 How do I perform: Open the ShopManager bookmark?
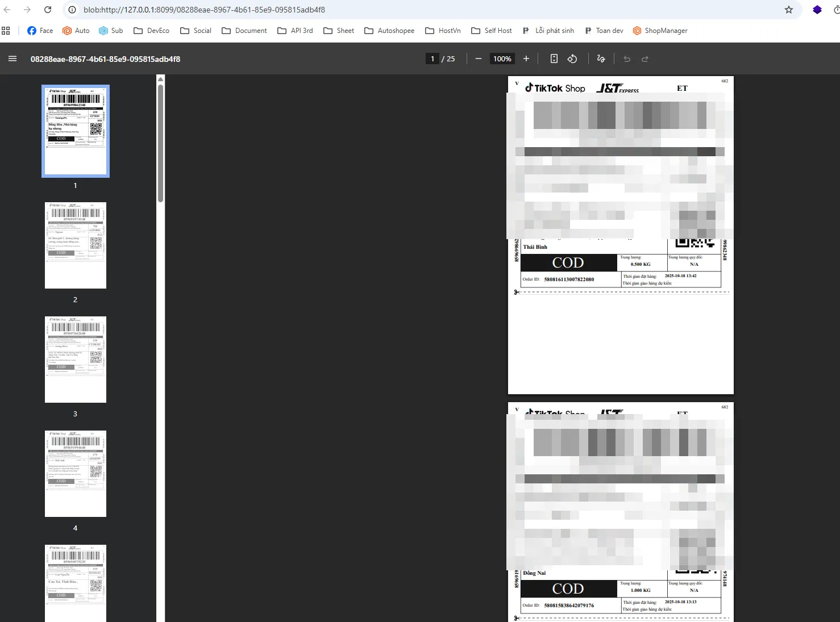(660, 31)
